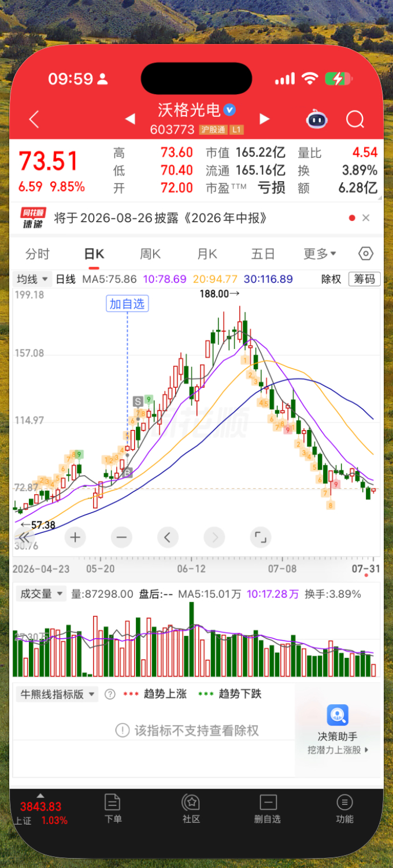Open 挖潜力上涨股 link
This screenshot has width=393, height=868.
338,750
